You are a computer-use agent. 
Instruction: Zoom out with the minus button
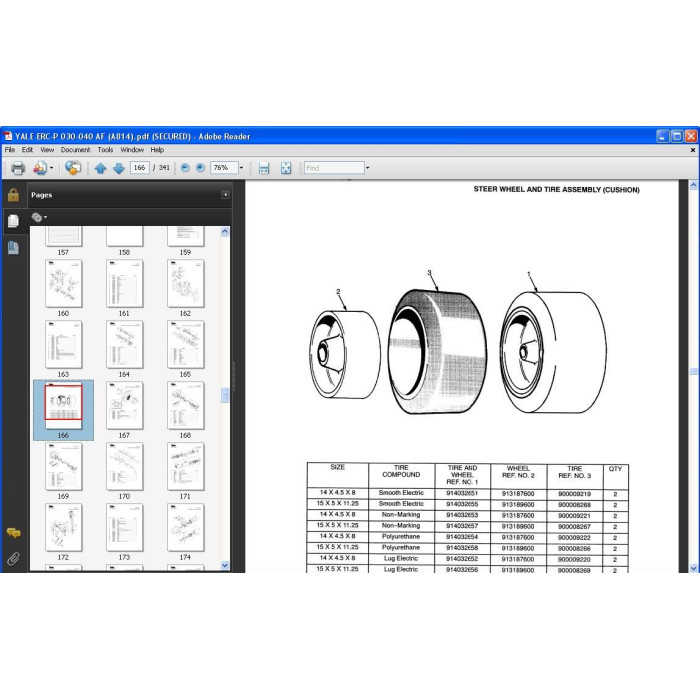point(185,168)
